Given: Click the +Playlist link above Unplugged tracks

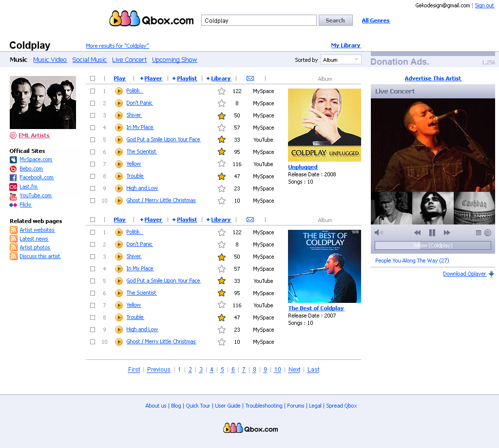Looking at the screenshot, I should (185, 78).
